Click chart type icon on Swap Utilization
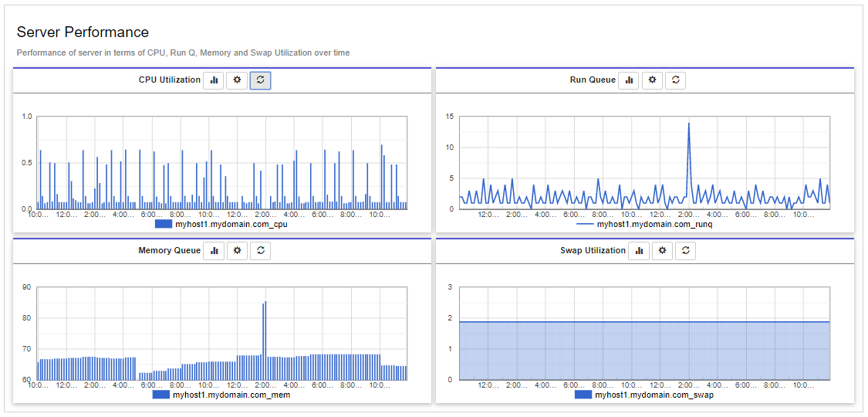Screen dimensions: 868x417 coord(639,251)
